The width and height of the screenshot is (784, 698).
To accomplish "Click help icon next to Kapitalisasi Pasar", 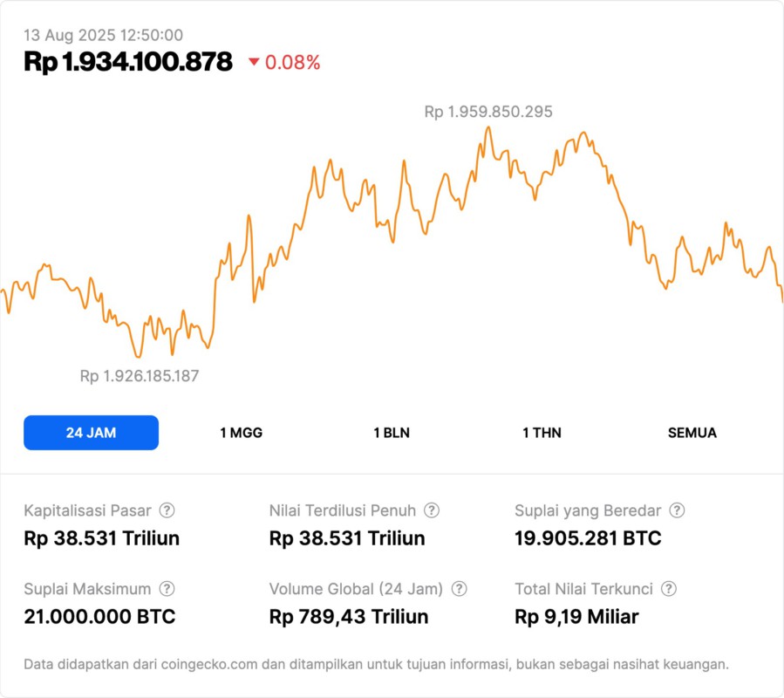I will coord(167,510).
